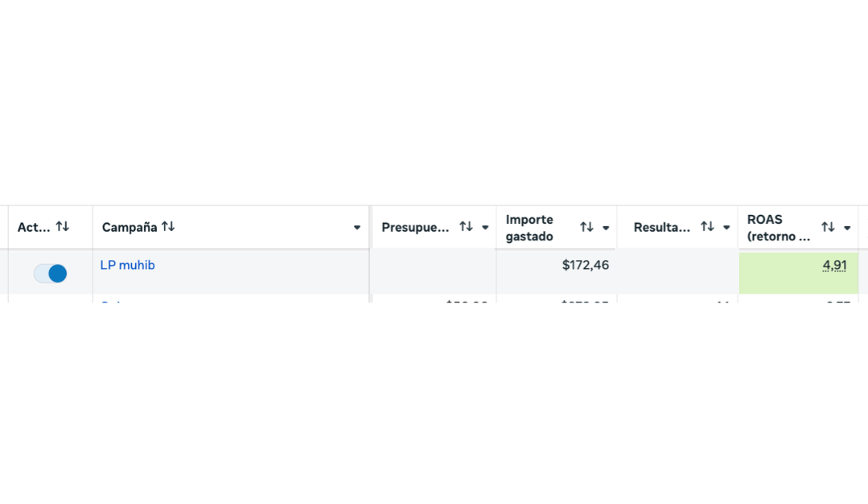The image size is (868, 504).
Task: Open Importe gastado column dropdown caret
Action: click(x=605, y=228)
